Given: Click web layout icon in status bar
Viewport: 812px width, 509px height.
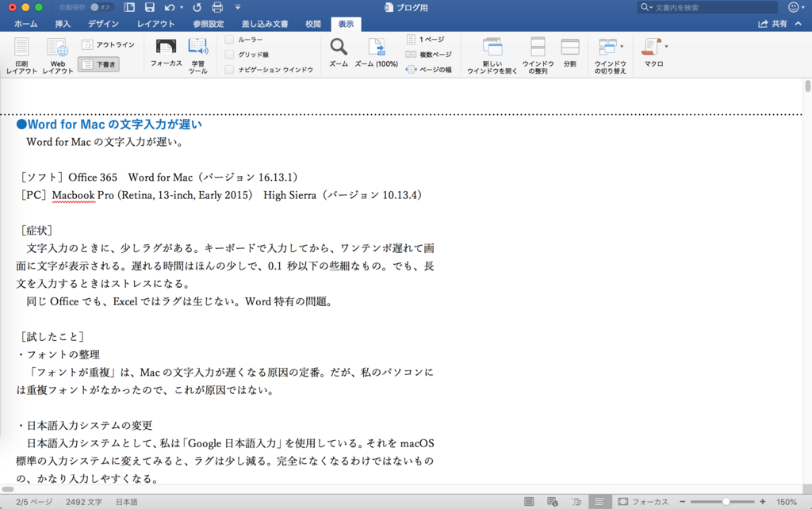Looking at the screenshot, I should coord(553,502).
